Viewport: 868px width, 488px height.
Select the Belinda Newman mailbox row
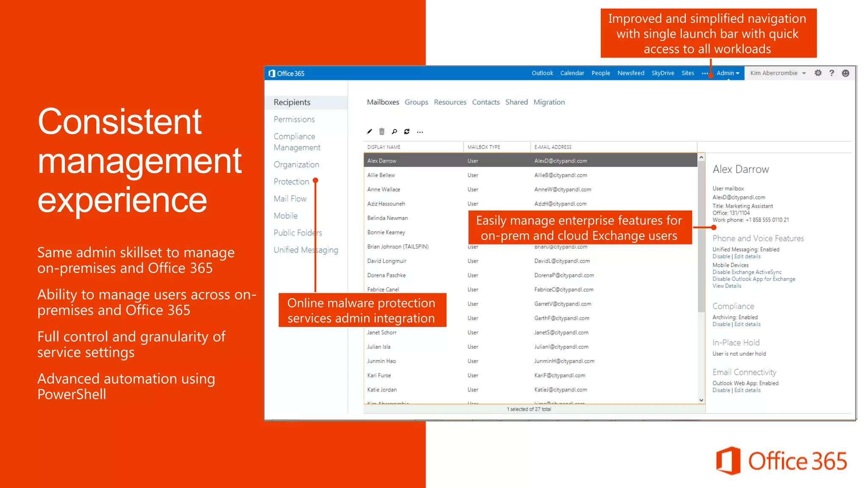tap(416, 218)
